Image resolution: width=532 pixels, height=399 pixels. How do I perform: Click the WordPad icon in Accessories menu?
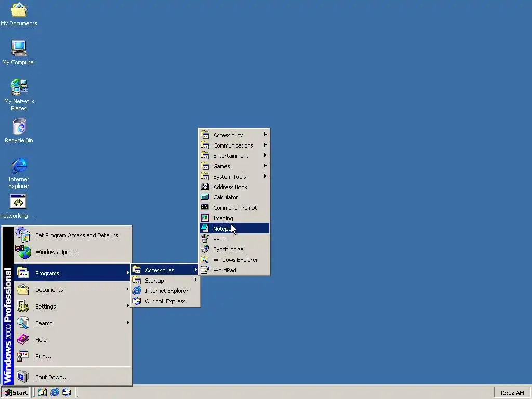pyautogui.click(x=205, y=270)
